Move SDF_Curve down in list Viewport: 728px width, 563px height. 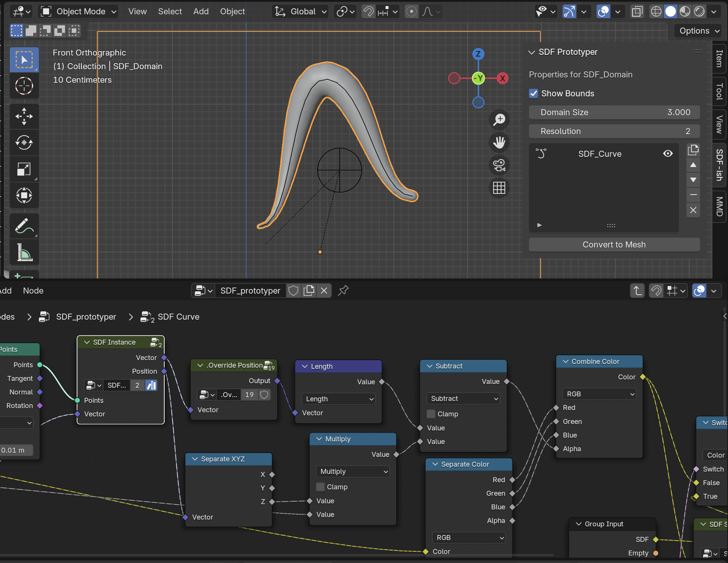pyautogui.click(x=693, y=180)
